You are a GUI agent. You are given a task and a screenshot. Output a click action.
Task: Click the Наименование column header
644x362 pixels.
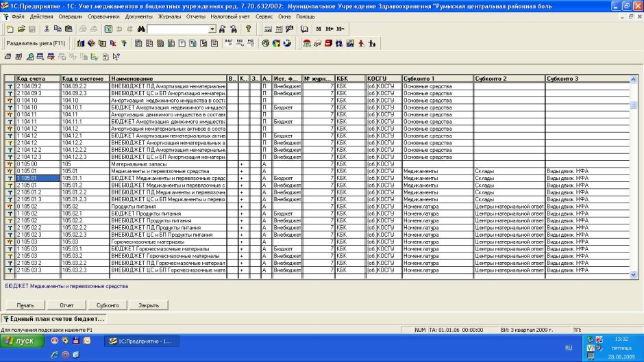pyautogui.click(x=168, y=79)
